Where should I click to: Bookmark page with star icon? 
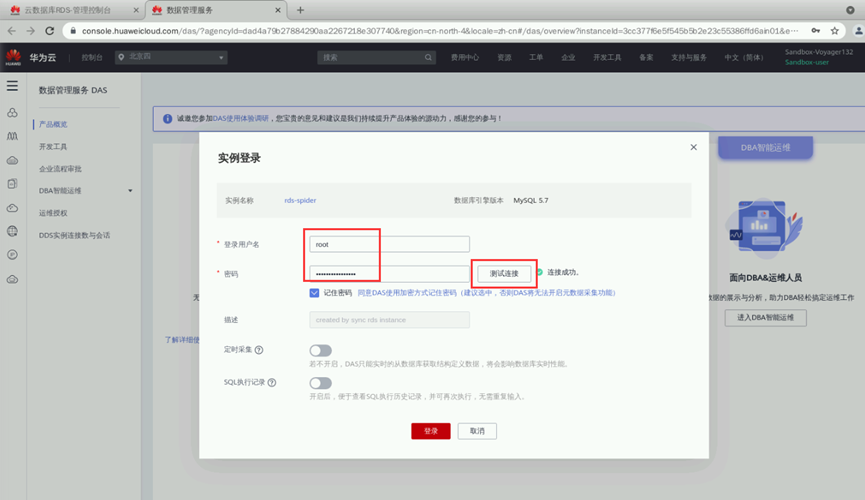(x=835, y=31)
